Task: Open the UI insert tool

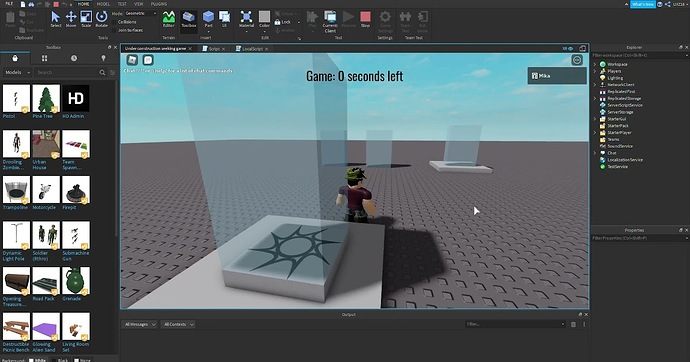Action: click(224, 19)
